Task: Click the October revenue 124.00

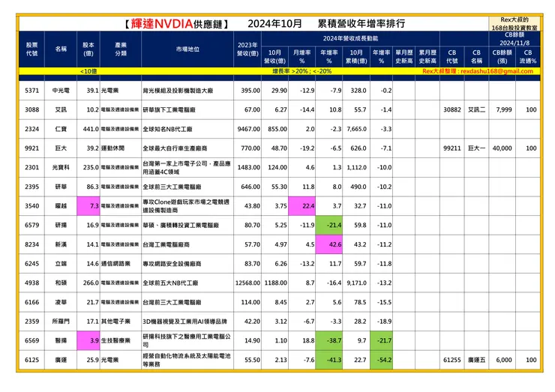Action: (277, 167)
